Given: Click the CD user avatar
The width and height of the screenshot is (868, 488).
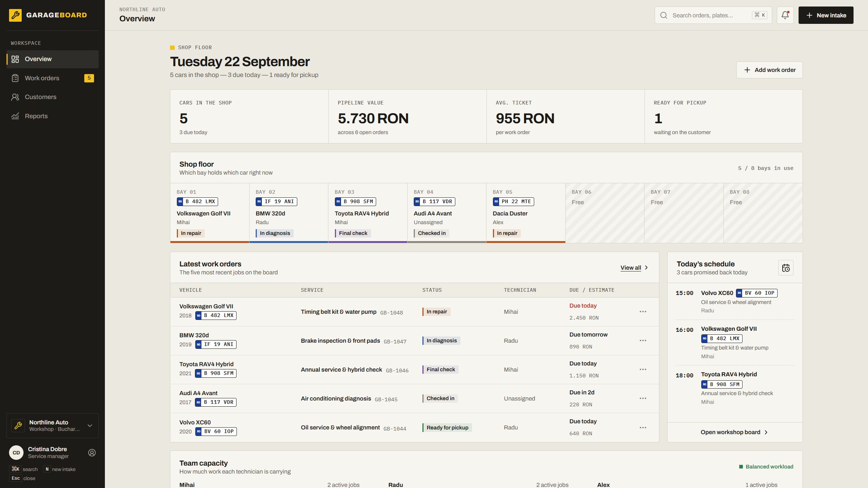Looking at the screenshot, I should [x=16, y=453].
